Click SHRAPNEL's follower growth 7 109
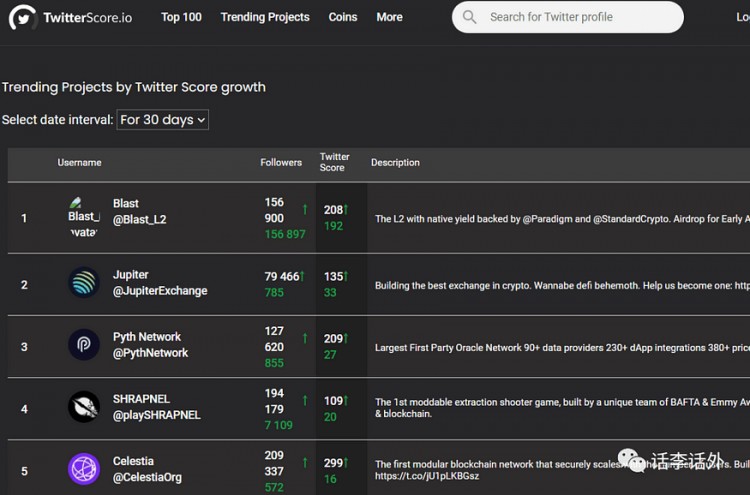 278,425
